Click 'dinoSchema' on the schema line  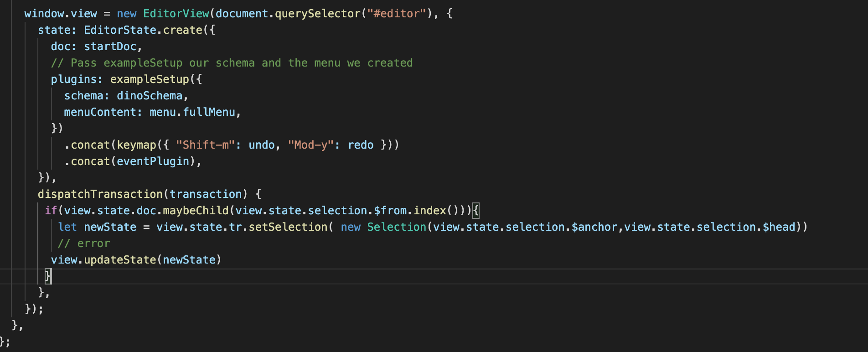pyautogui.click(x=150, y=95)
